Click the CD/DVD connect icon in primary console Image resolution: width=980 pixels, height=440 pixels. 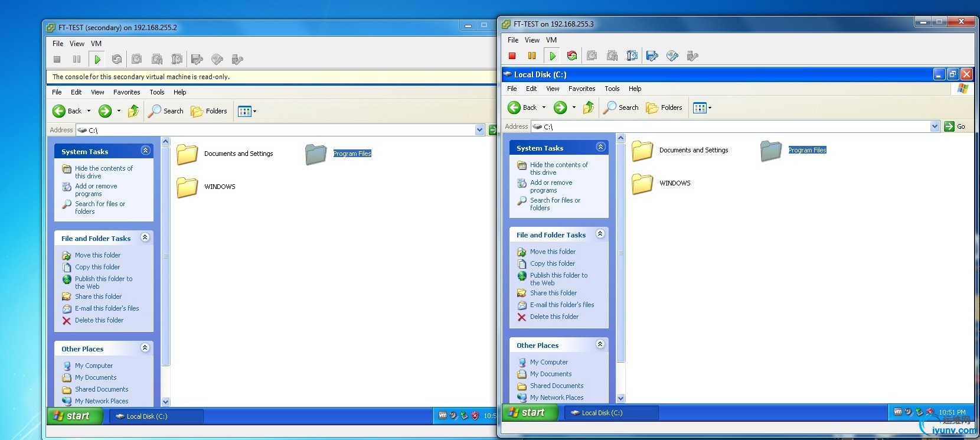[x=672, y=56]
